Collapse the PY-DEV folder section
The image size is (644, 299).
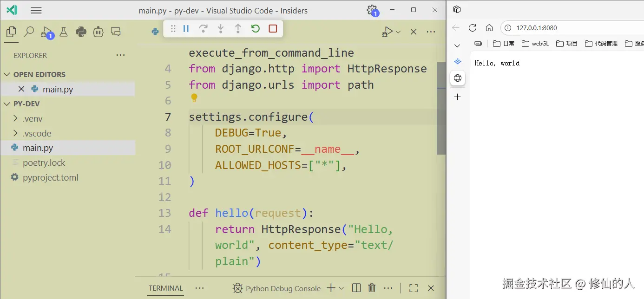tap(67, 104)
